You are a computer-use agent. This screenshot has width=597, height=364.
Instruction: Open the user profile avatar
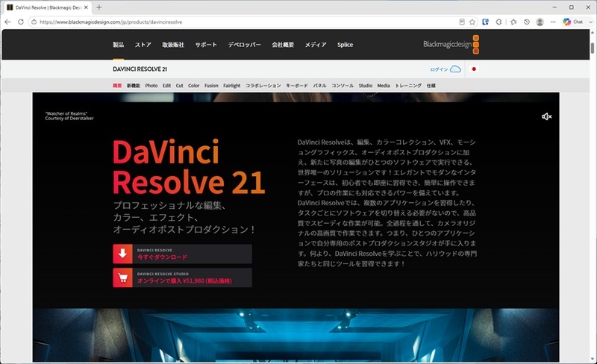click(540, 22)
